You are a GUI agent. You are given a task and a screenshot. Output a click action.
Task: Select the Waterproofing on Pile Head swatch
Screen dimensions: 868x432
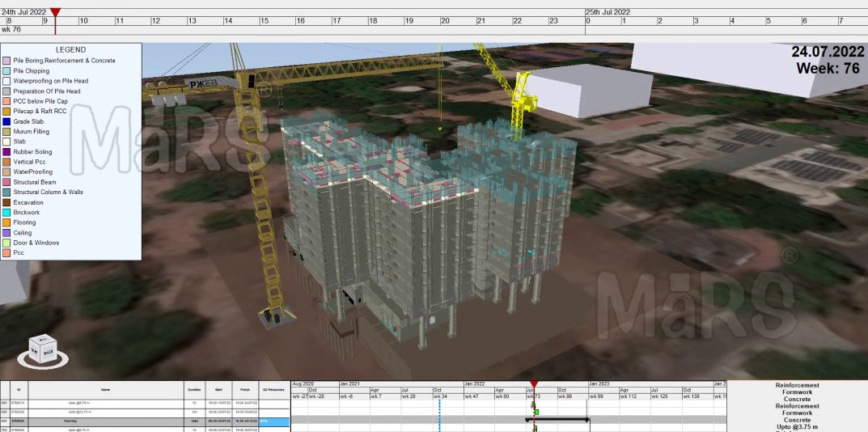[x=6, y=81]
